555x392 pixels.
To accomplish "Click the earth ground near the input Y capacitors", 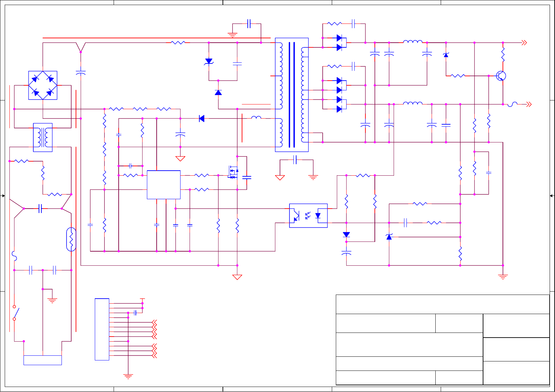I will click(x=52, y=301).
